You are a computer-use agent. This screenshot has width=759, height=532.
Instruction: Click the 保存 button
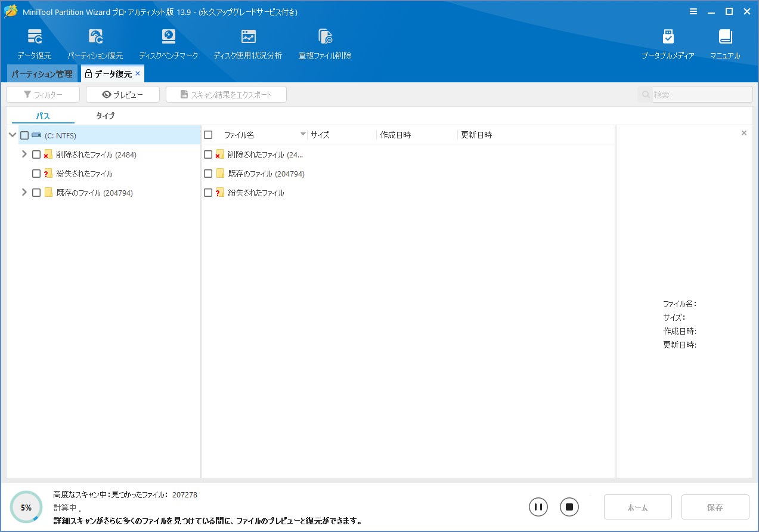coord(715,507)
